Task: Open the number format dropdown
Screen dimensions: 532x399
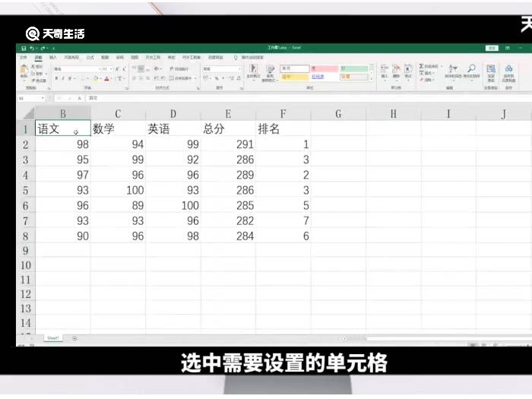Action: pos(239,69)
